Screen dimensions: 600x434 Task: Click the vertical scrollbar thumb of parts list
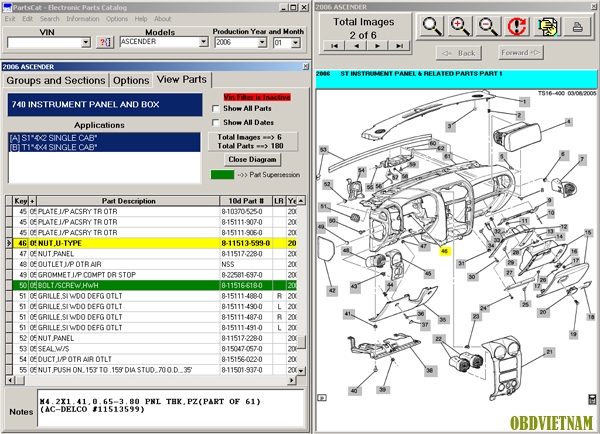pos(302,343)
